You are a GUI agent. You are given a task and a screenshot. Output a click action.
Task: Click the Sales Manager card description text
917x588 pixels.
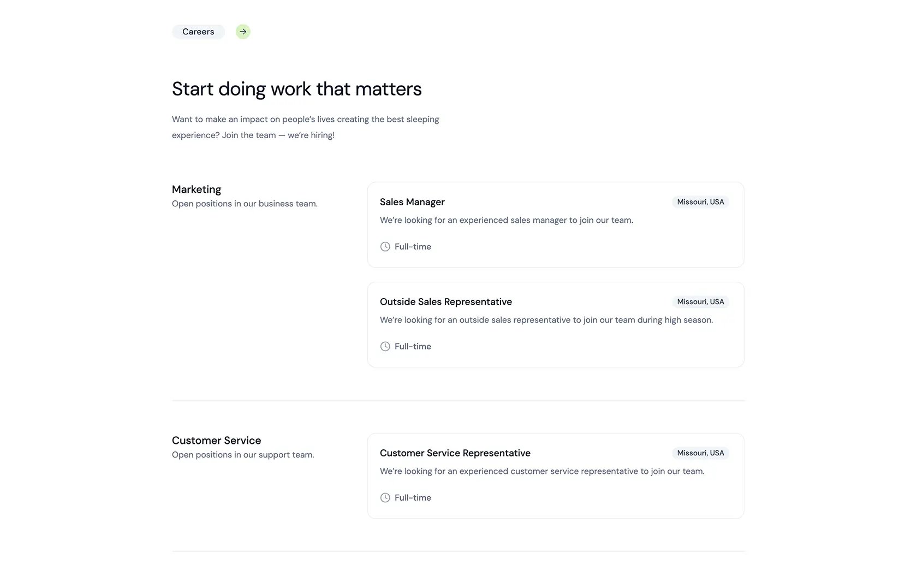coord(507,221)
